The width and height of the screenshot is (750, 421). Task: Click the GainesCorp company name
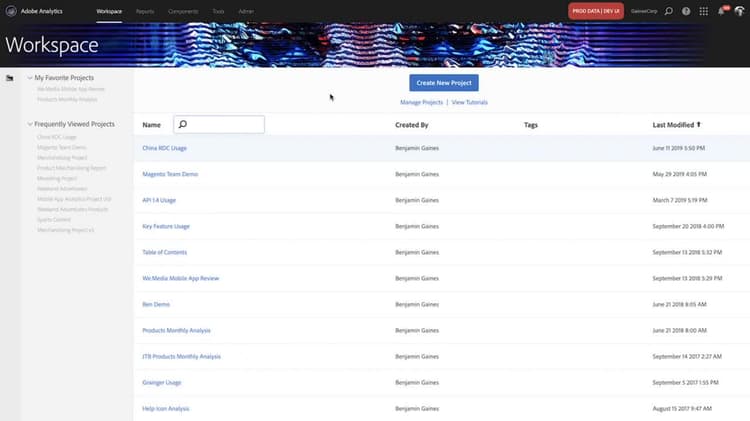(644, 11)
